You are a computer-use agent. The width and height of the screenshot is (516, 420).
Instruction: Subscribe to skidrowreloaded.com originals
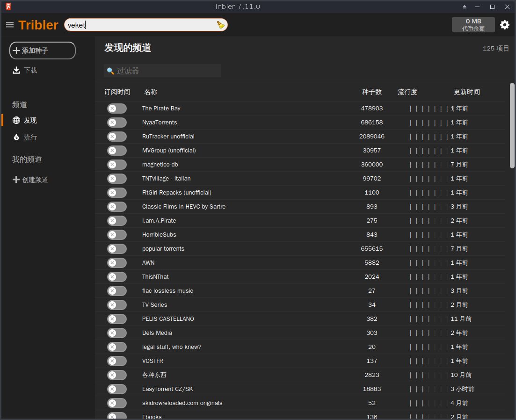tap(117, 403)
